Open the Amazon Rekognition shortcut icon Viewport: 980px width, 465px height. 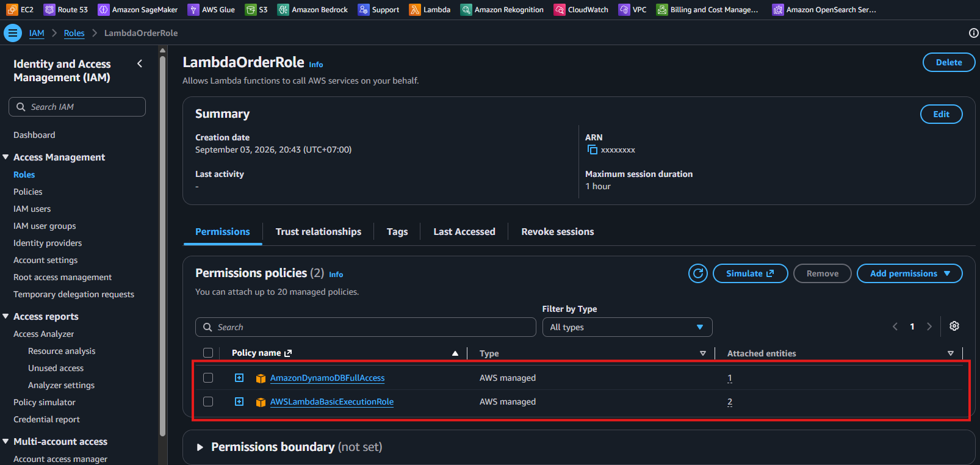coord(466,10)
